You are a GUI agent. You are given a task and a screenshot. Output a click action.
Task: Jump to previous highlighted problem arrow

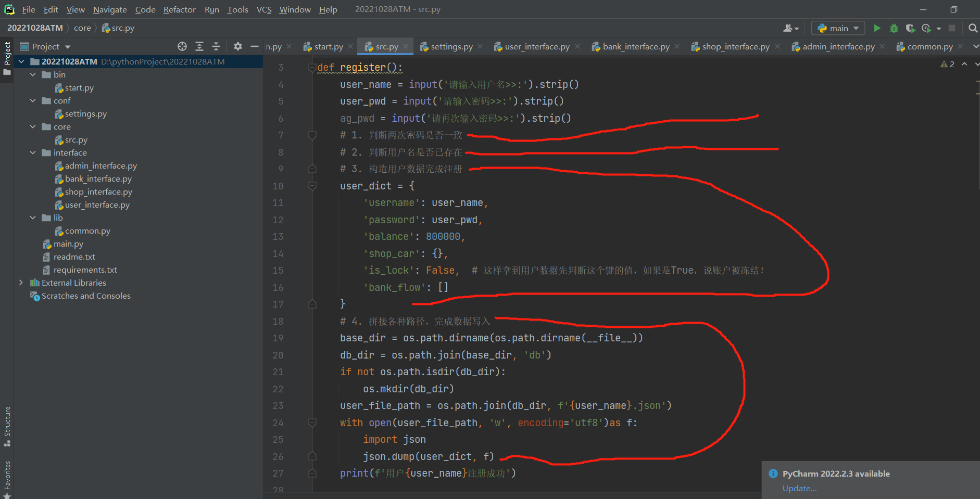pyautogui.click(x=964, y=64)
